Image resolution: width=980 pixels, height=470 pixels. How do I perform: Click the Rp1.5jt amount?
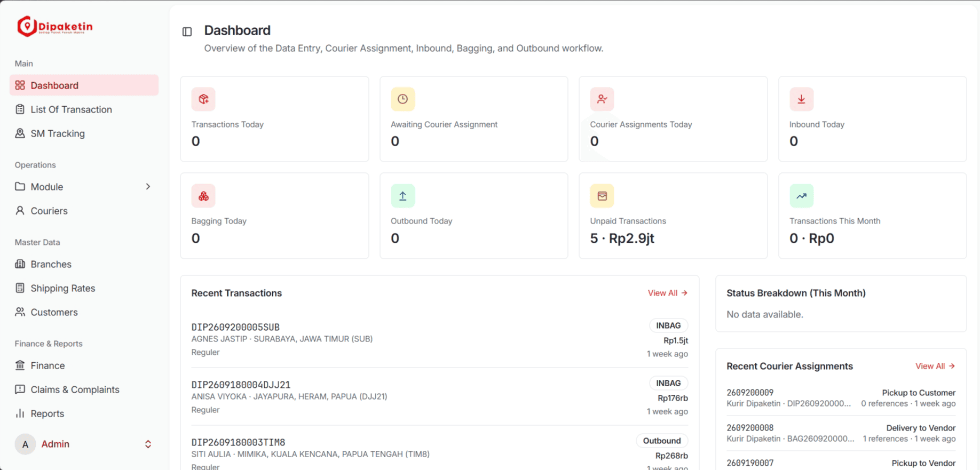(x=676, y=340)
